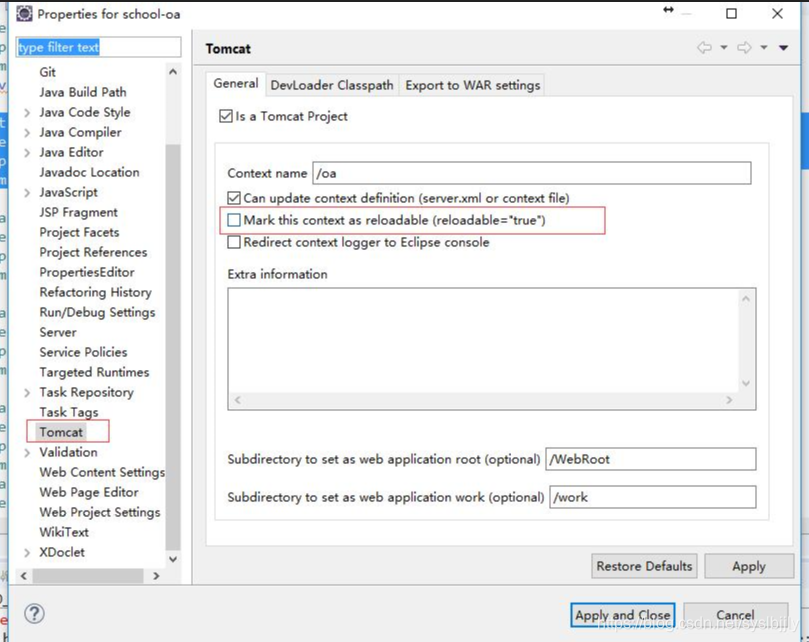Screen dimensions: 809x642
Task: Uncheck 'Is a Tomcat Project'
Action: [224, 115]
